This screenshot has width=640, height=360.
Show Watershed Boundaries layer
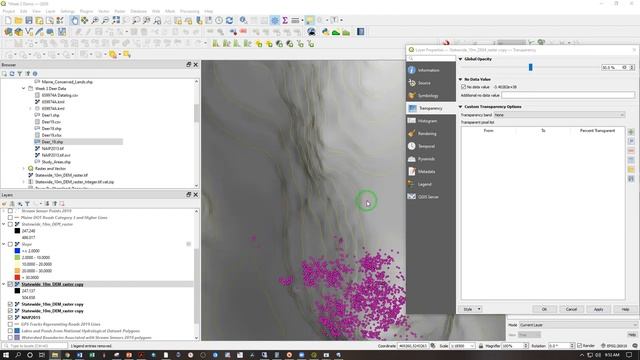tap(11, 338)
